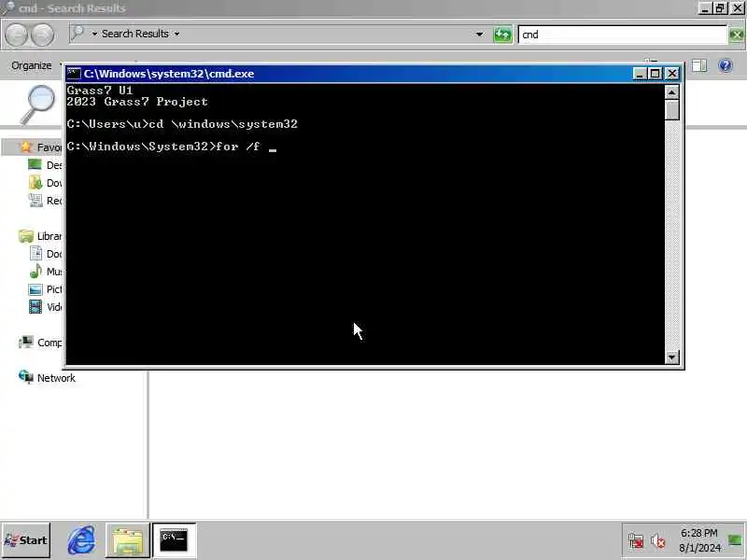Select Network in the navigation pane
This screenshot has width=747, height=560.
(47, 378)
